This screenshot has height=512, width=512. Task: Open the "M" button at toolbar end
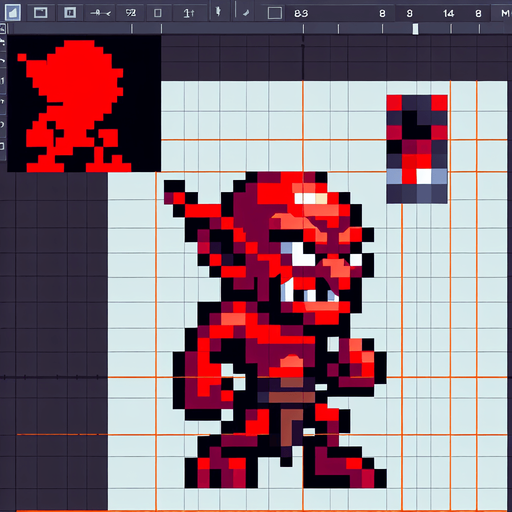coord(505,13)
